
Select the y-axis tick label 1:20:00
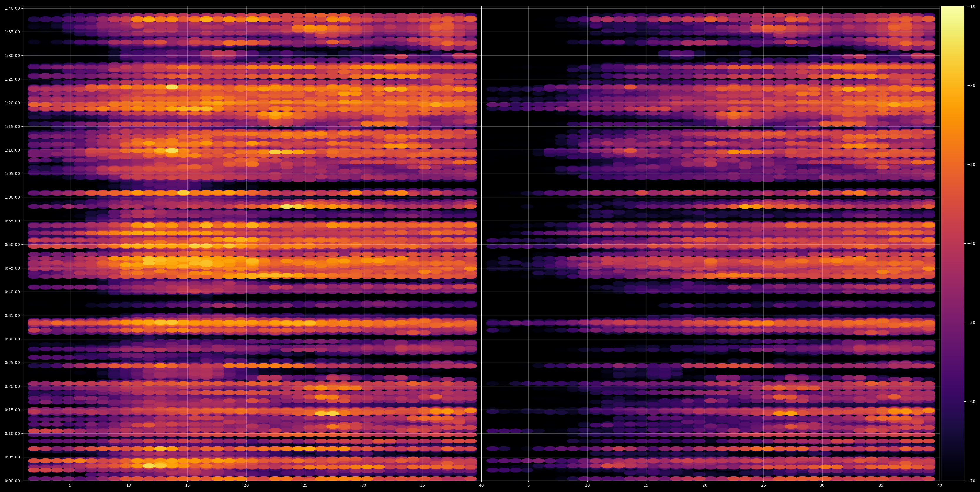point(12,103)
